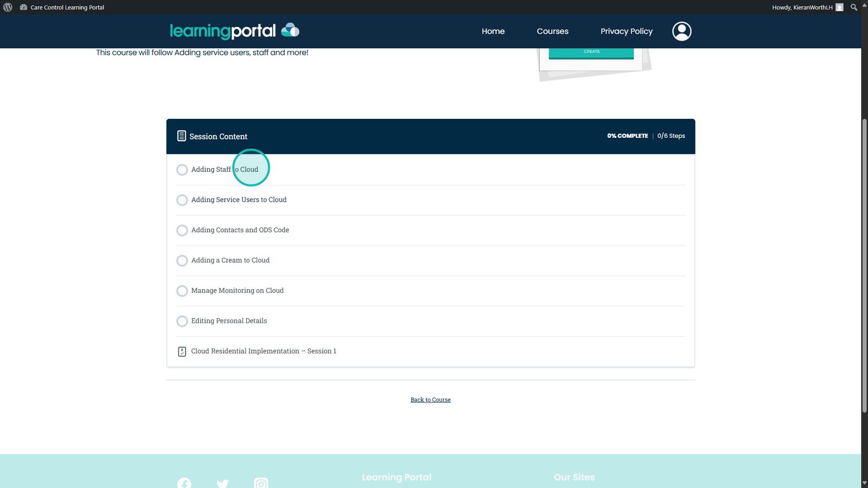
Task: Open the Privacy Policy page
Action: coord(626,31)
